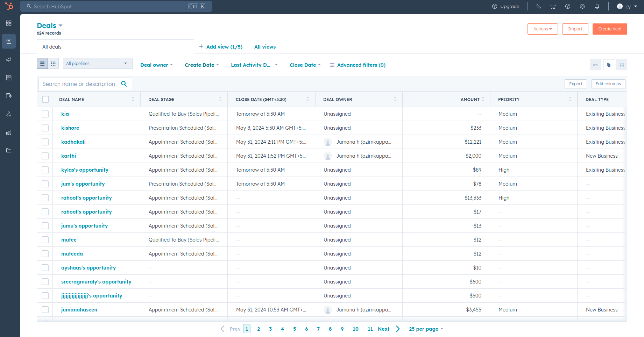
Task: Click the phone calling icon
Action: [538, 6]
